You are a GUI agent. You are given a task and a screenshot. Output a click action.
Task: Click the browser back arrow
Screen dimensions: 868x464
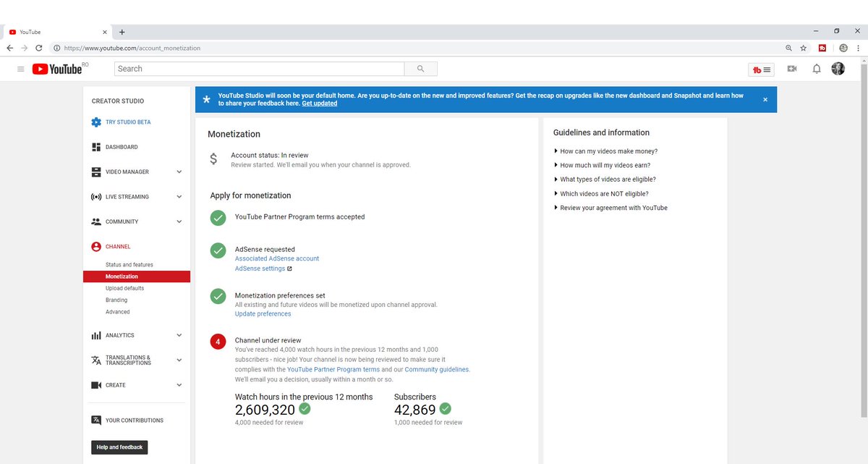9,48
